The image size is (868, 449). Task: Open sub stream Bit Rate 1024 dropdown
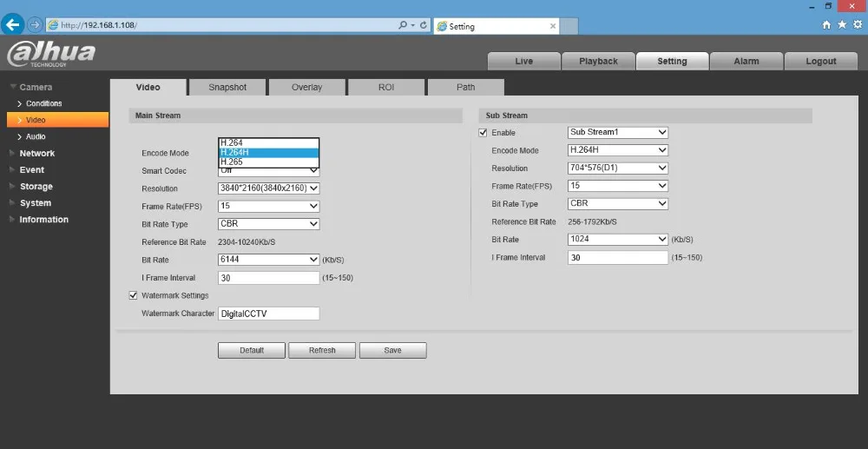(618, 239)
